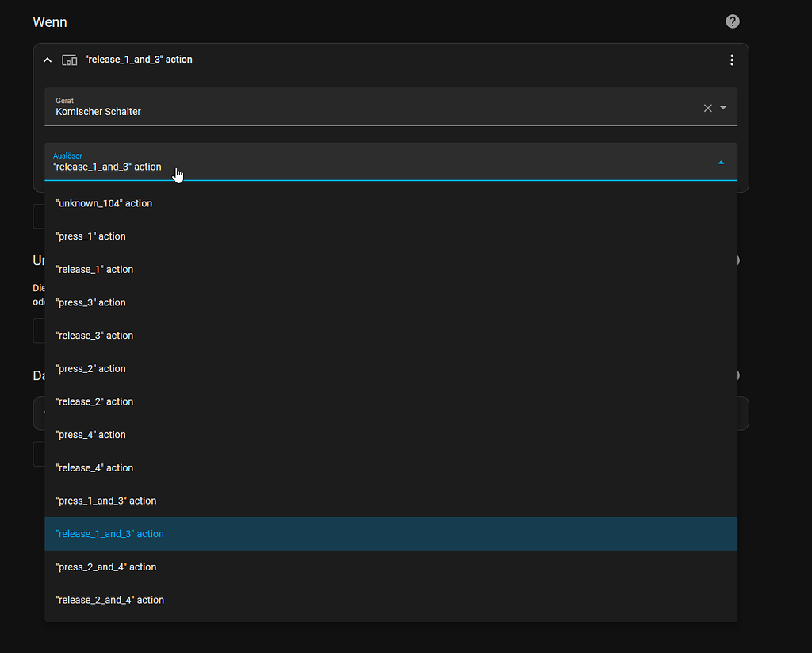Close the Auslöser dropdown using its arrow
This screenshot has width=812, height=653.
tap(721, 163)
